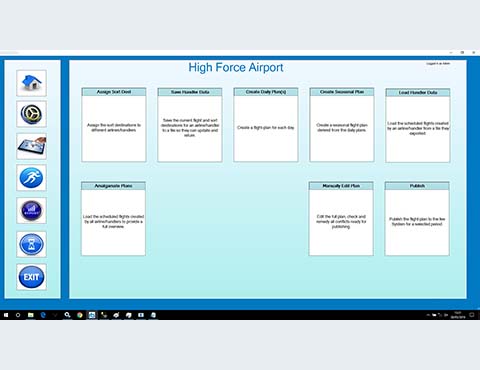Screen dimensions: 480x370
Task: Select the Create Daily Plan(s) tile
Action: point(266,125)
